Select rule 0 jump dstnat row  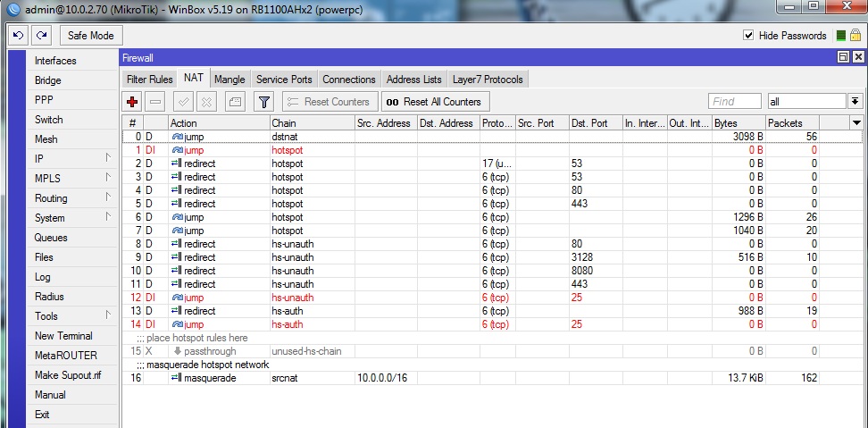(x=492, y=137)
